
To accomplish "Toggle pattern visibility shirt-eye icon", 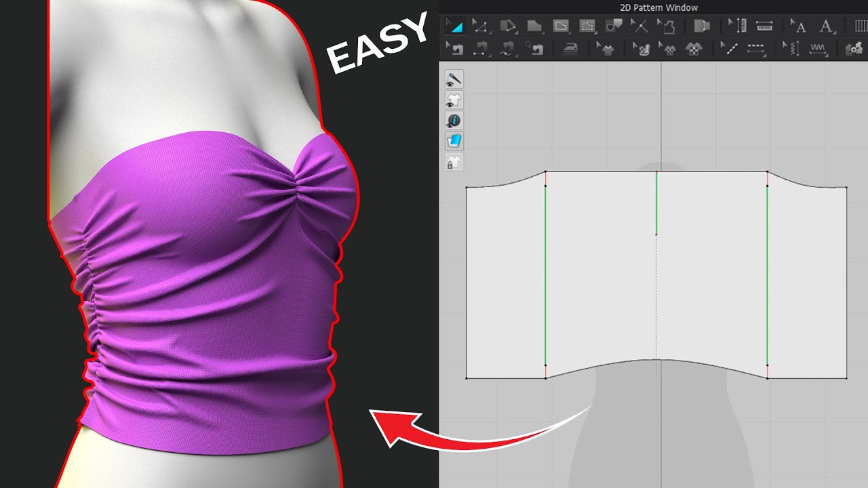I will pos(454,100).
